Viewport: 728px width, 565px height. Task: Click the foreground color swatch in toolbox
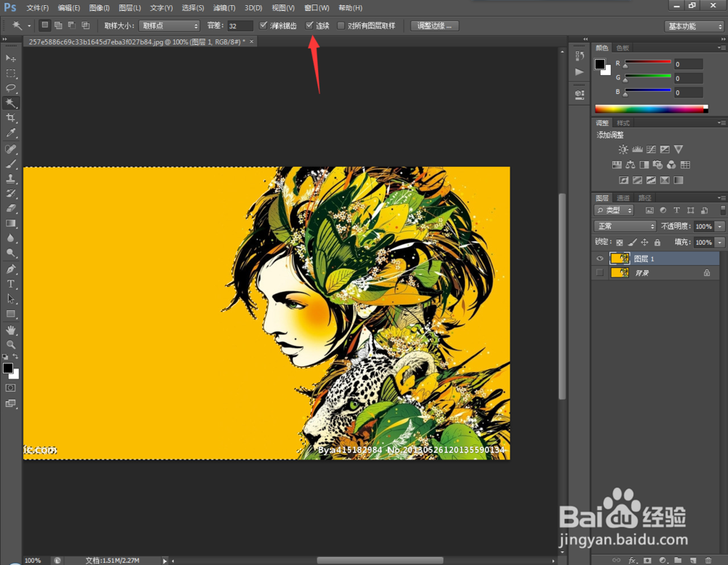[x=8, y=368]
